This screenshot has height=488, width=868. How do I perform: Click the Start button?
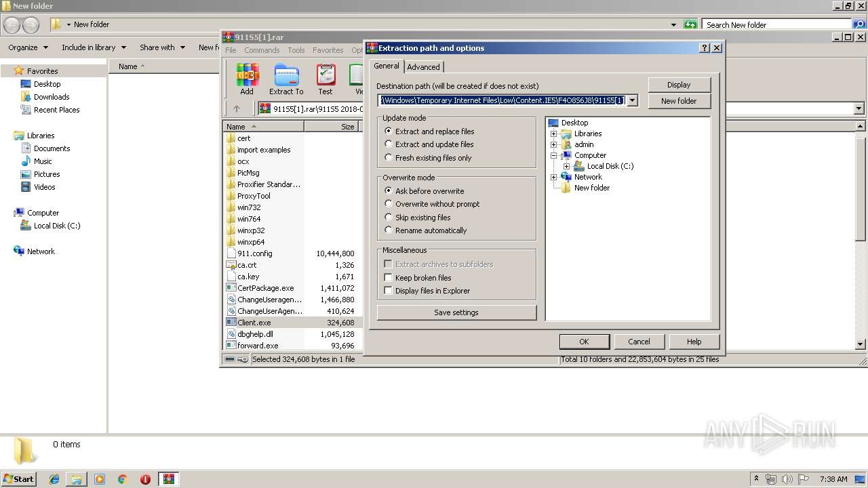[19, 479]
